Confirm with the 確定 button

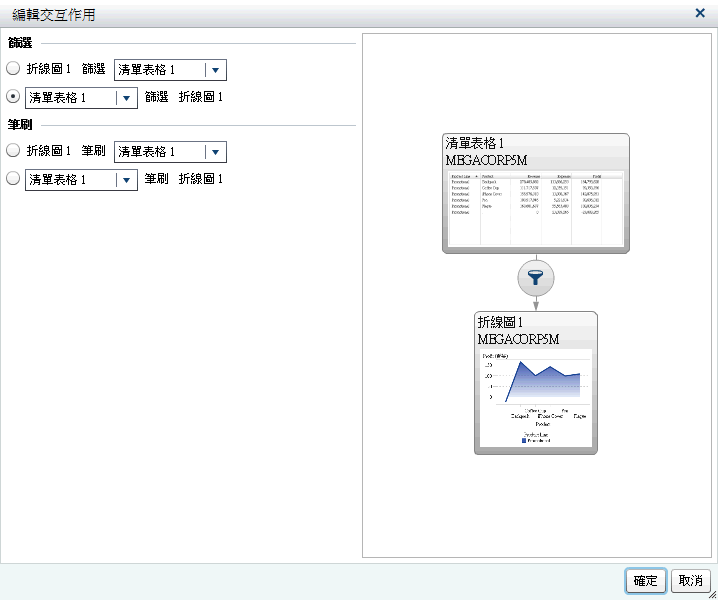click(x=646, y=581)
